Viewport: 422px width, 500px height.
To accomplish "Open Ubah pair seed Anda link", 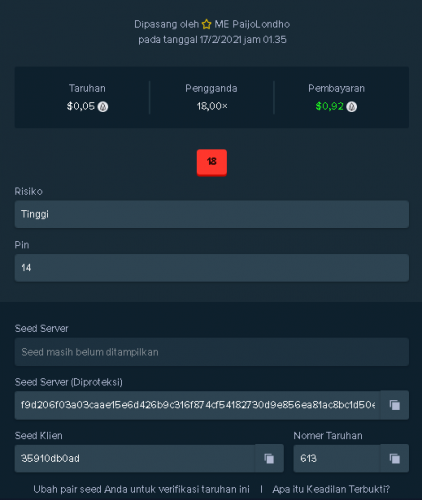I will click(x=141, y=489).
